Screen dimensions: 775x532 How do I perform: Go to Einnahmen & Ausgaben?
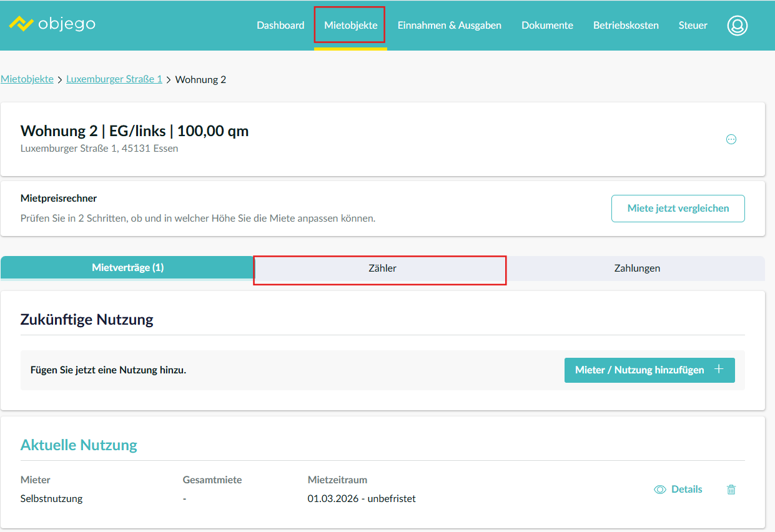click(x=449, y=26)
